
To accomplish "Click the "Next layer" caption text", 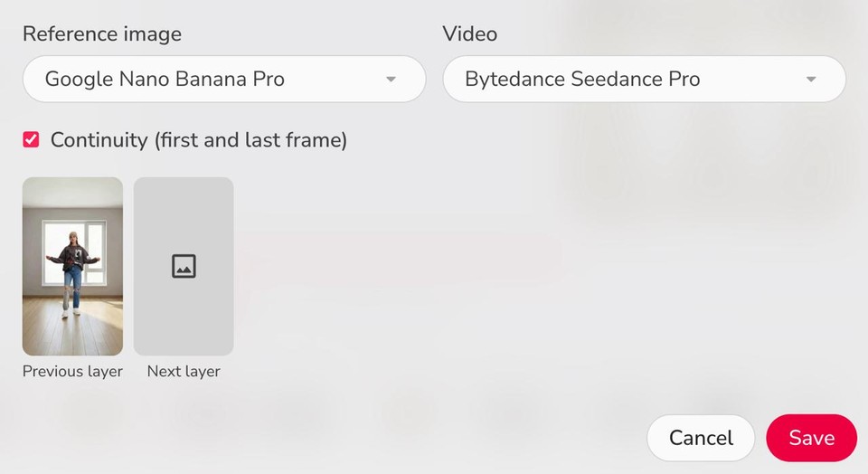I will (184, 372).
